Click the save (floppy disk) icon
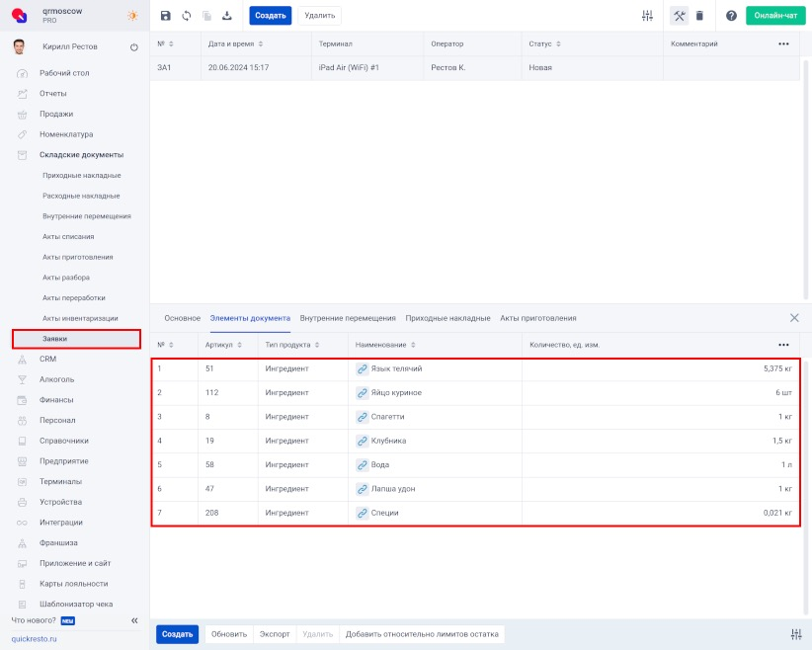 tap(165, 16)
